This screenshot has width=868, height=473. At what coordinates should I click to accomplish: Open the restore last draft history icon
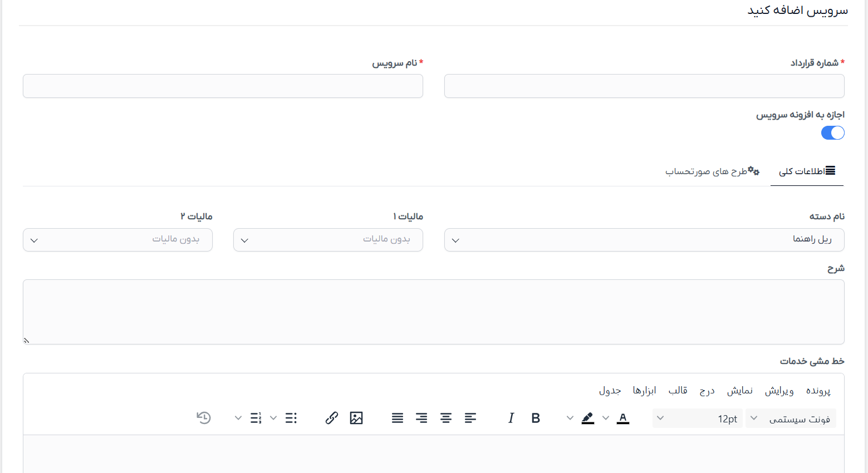pyautogui.click(x=204, y=418)
